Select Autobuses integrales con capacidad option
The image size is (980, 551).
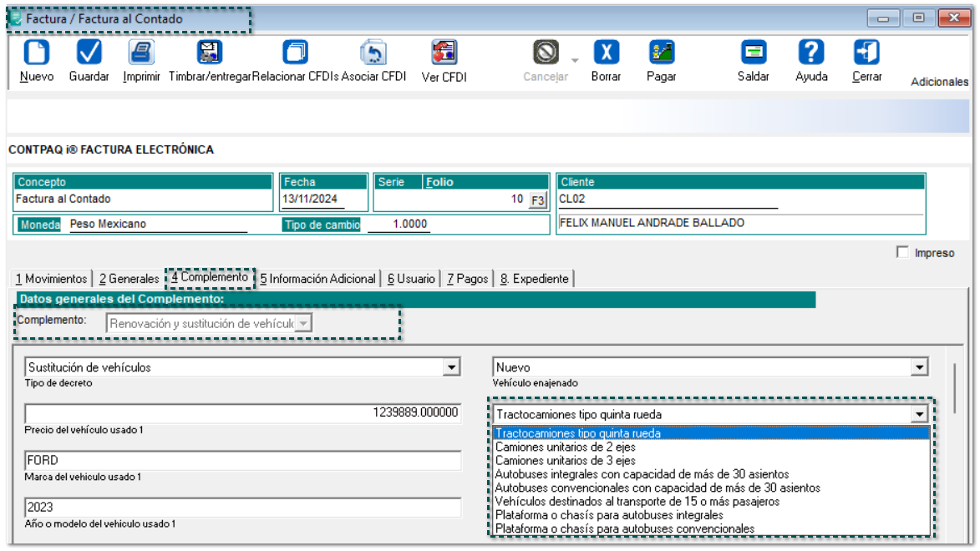point(711,474)
